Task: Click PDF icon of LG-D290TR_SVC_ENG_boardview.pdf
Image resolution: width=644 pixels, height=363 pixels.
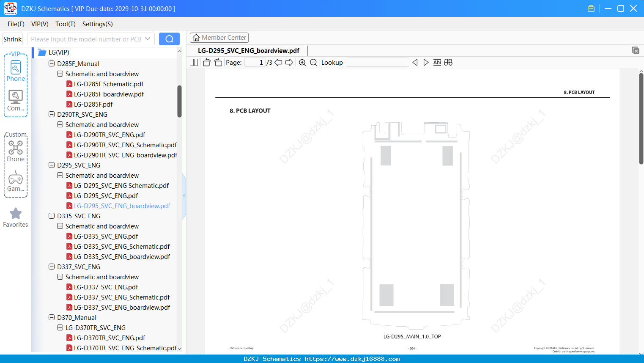Action: (69, 155)
